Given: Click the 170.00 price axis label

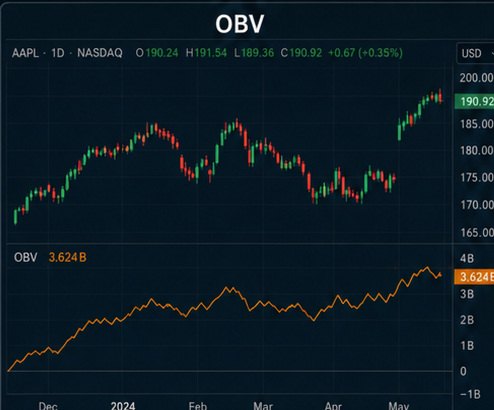Looking at the screenshot, I should pyautogui.click(x=477, y=205).
